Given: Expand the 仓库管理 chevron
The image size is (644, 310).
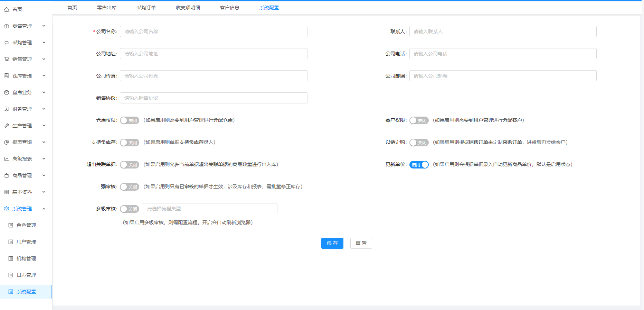Looking at the screenshot, I should pos(44,76).
